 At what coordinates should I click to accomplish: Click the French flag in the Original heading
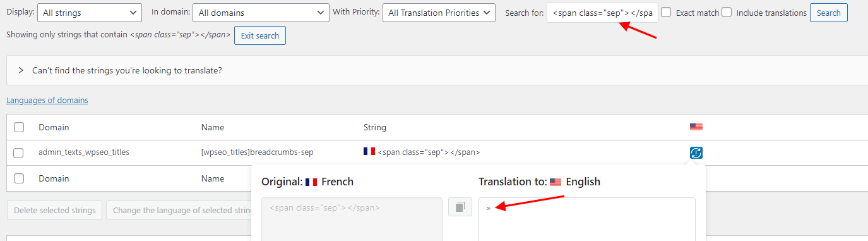[311, 182]
